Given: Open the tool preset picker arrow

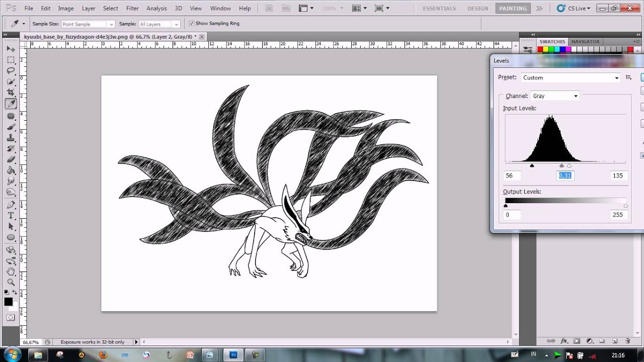Looking at the screenshot, I should [x=23, y=24].
